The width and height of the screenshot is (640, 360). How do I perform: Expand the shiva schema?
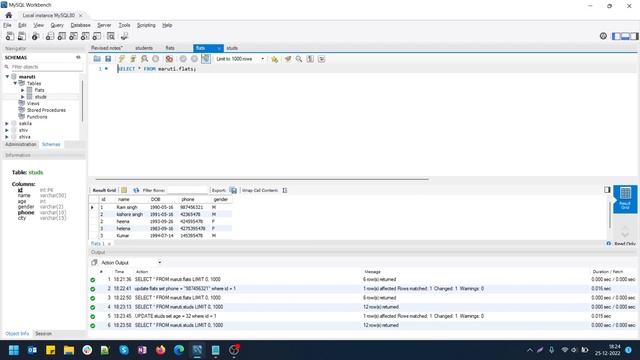point(7,137)
